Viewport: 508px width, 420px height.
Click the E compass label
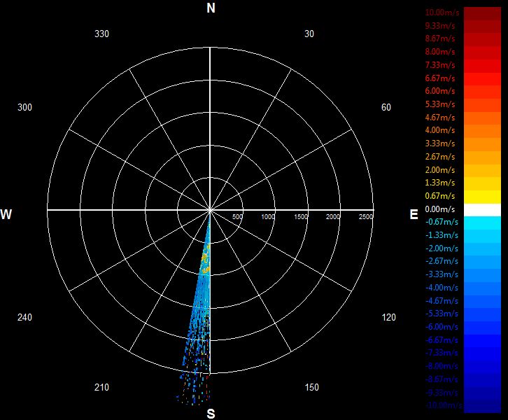414,214
